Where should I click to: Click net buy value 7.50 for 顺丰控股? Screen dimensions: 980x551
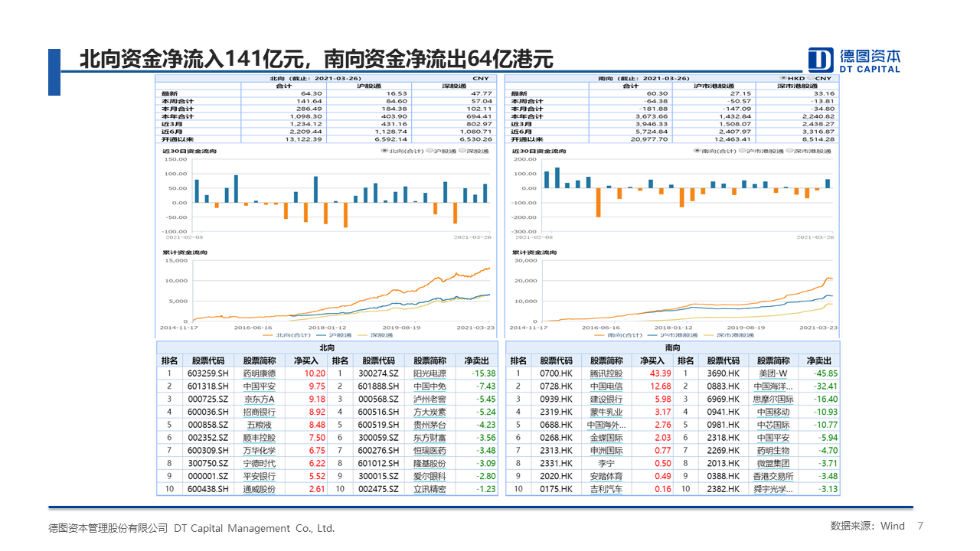click(x=317, y=438)
